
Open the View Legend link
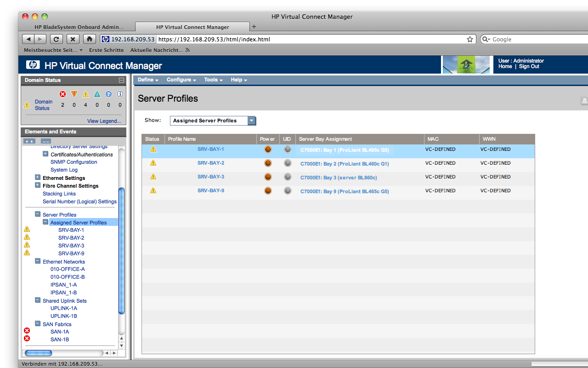[104, 121]
